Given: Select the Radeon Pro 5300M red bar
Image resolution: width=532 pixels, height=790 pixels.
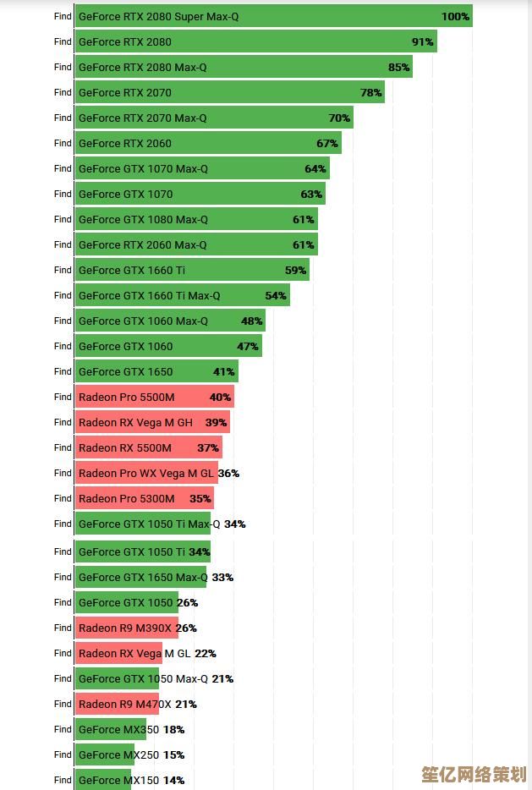Looking at the screenshot, I should [145, 498].
